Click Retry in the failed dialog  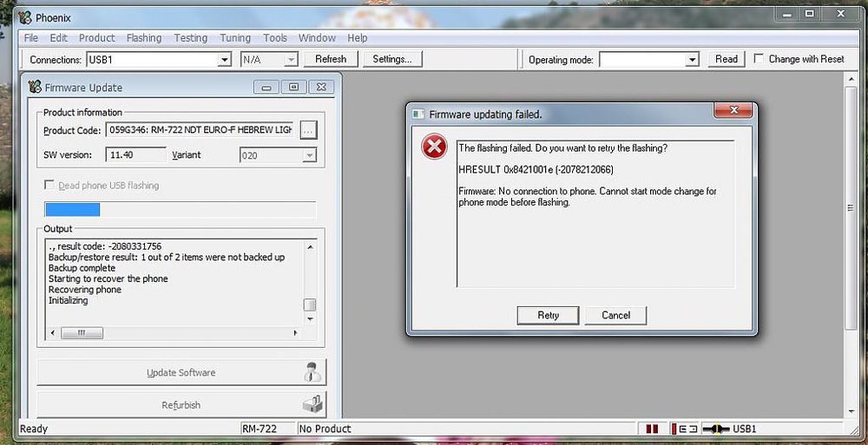(548, 316)
